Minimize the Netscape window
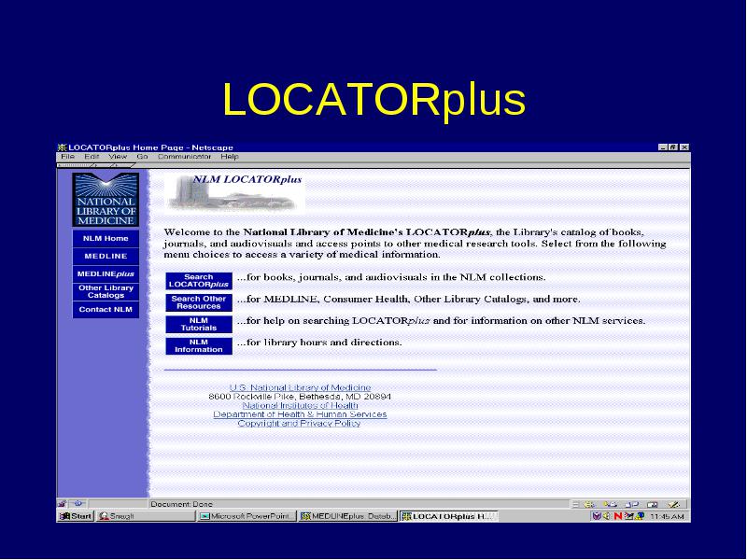This screenshot has width=747, height=560. click(x=663, y=147)
